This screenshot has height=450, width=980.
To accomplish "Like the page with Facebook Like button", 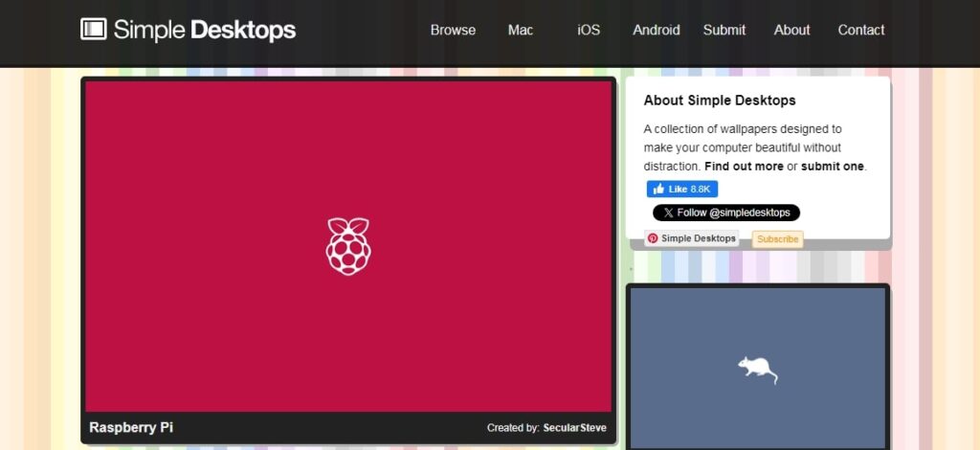I will [681, 189].
